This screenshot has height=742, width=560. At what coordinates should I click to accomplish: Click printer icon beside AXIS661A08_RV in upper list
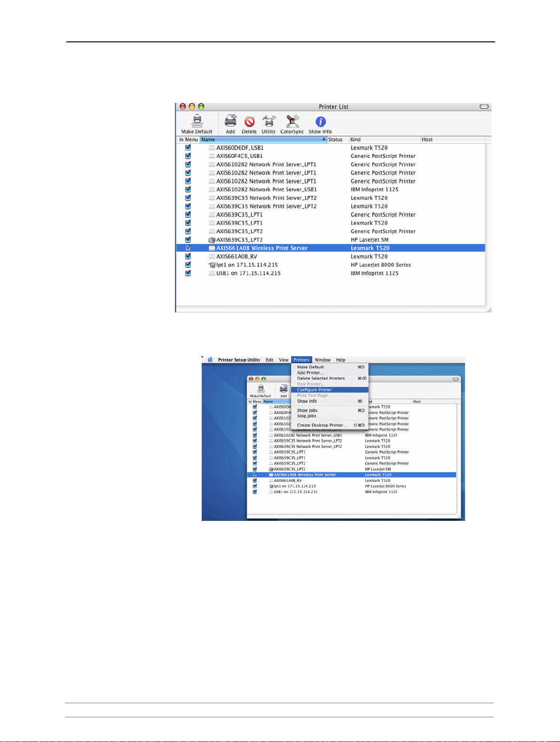coord(212,256)
